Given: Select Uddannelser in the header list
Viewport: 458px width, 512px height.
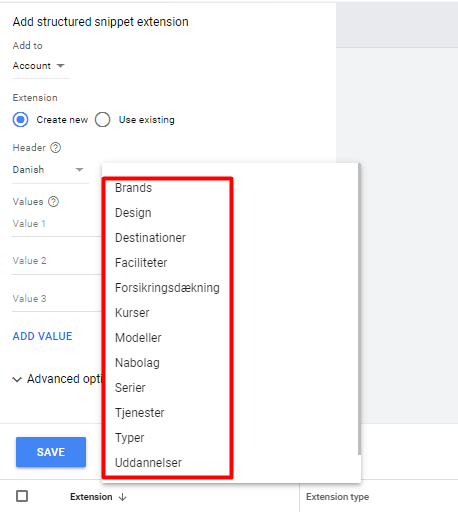Looking at the screenshot, I should pyautogui.click(x=148, y=463).
